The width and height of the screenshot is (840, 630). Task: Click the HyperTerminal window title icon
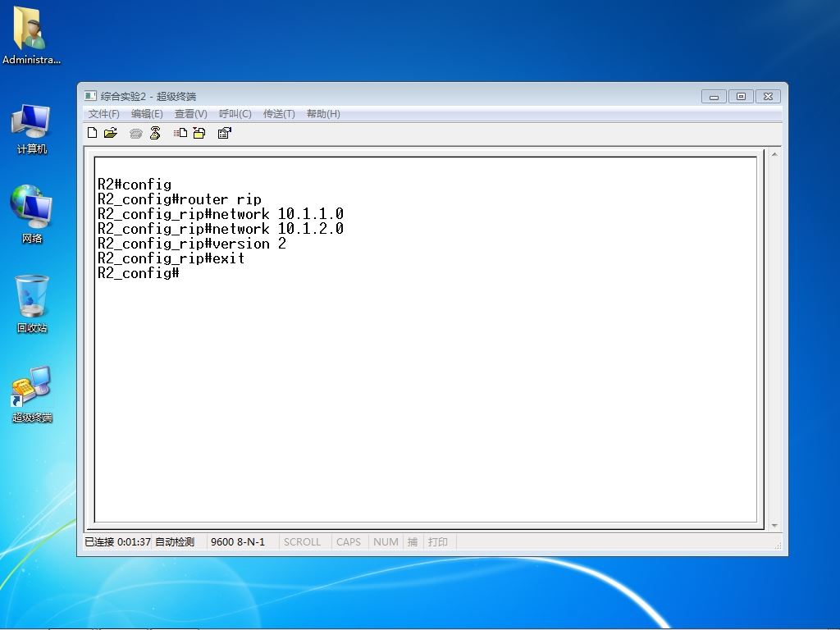pos(90,96)
